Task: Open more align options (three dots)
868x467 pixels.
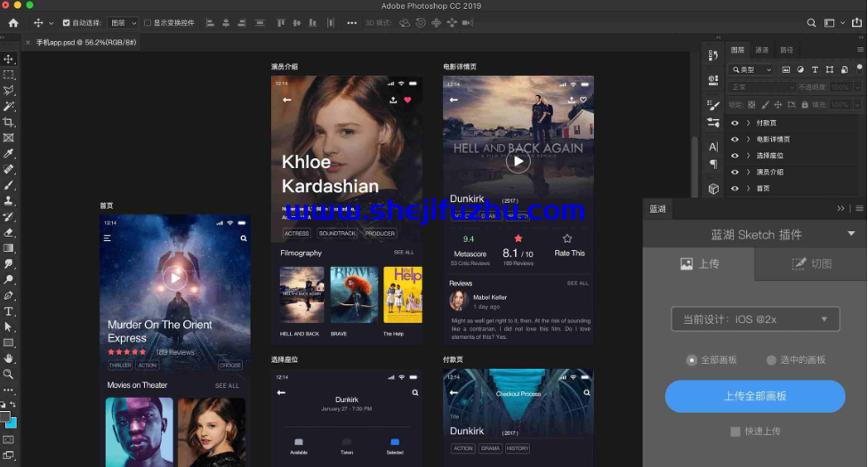Action: coord(351,23)
